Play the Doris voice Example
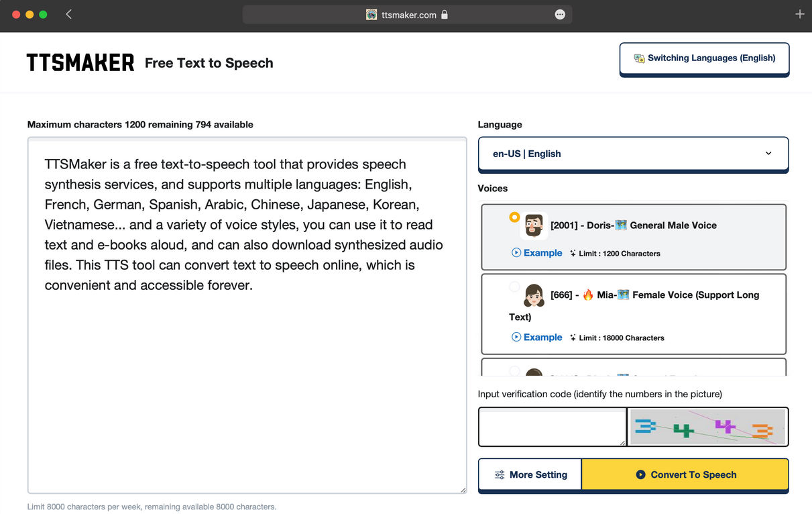Viewport: 812px width, 514px height. coord(536,253)
